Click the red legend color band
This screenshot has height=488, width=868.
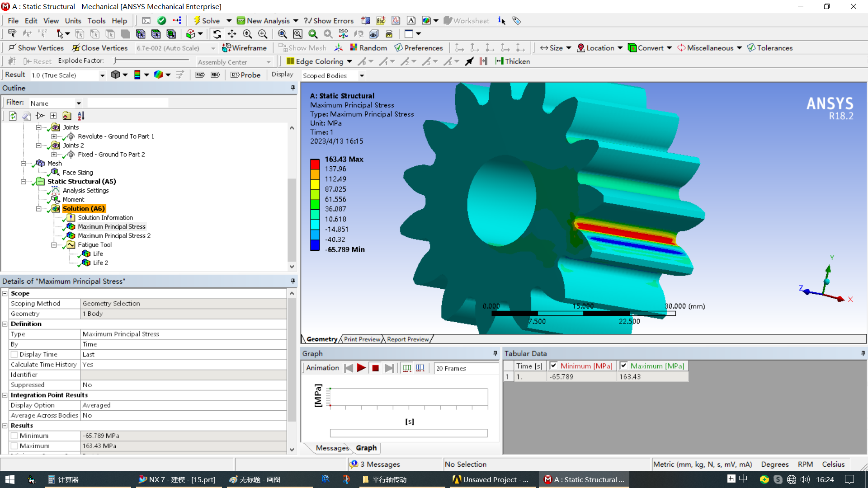[x=315, y=164]
